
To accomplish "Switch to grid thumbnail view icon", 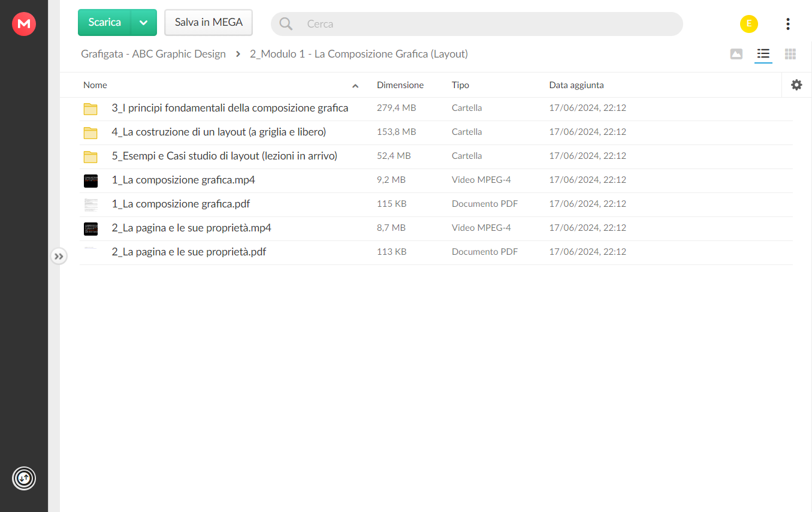I will (x=790, y=54).
